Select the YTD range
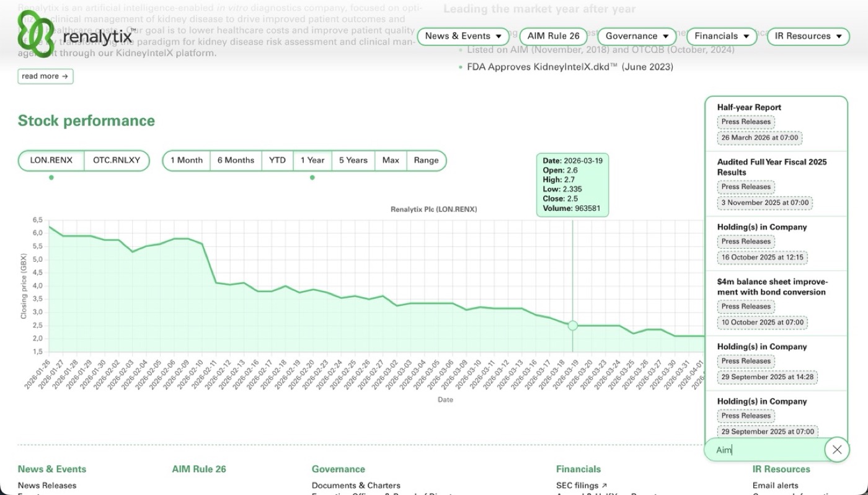Viewport: 868px width, 495px height. point(277,160)
